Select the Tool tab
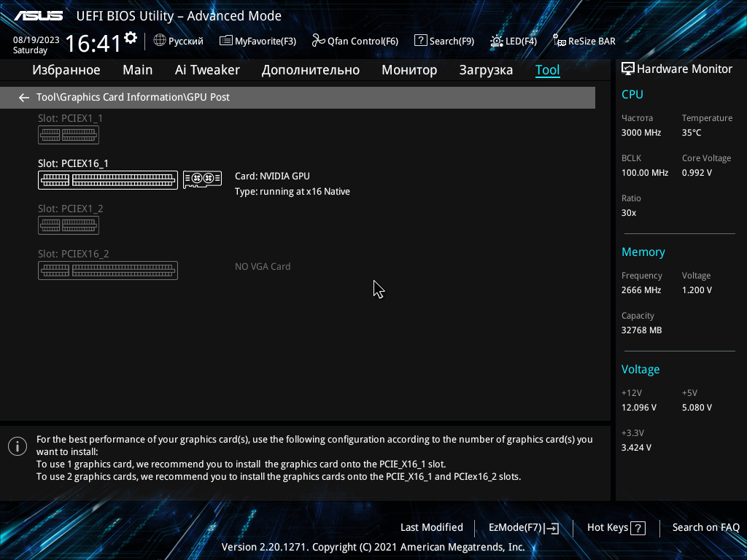This screenshot has width=747, height=560. [547, 70]
